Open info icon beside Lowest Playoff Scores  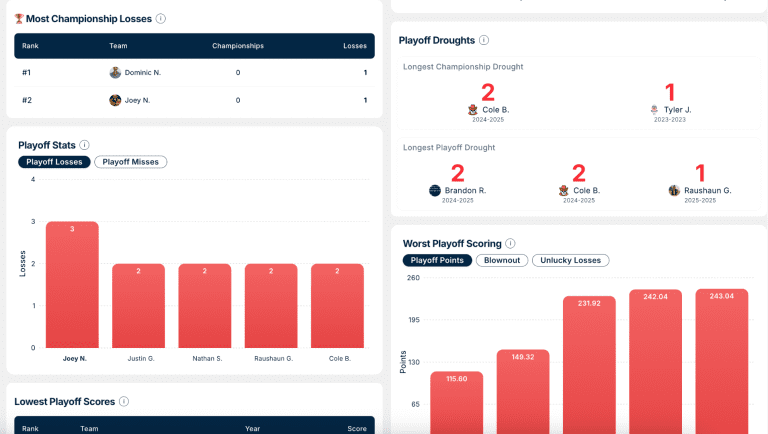point(124,402)
